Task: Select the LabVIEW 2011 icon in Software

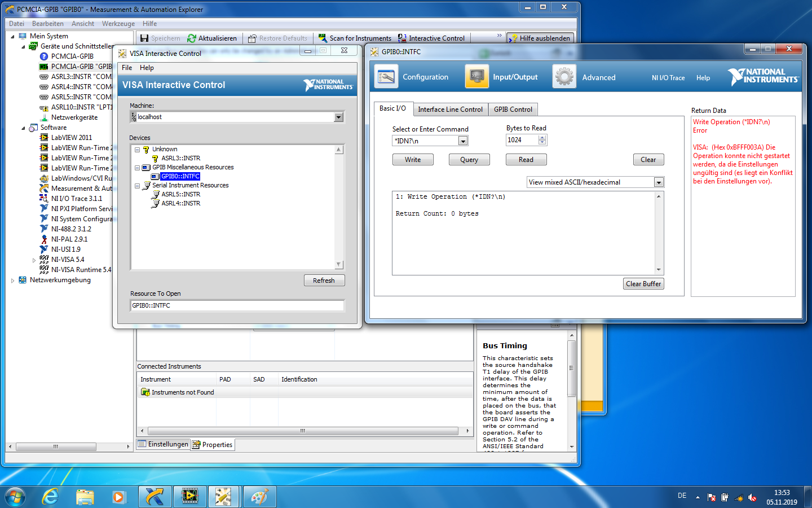Action: click(44, 138)
